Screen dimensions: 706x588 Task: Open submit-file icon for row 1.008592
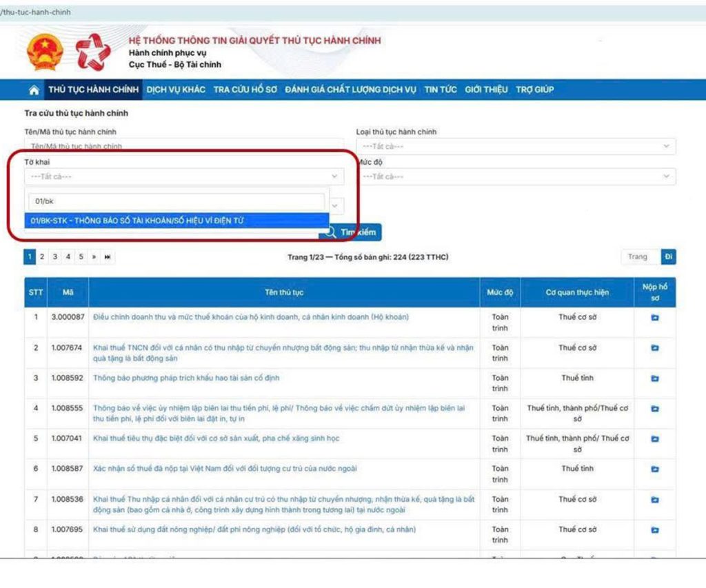(654, 378)
